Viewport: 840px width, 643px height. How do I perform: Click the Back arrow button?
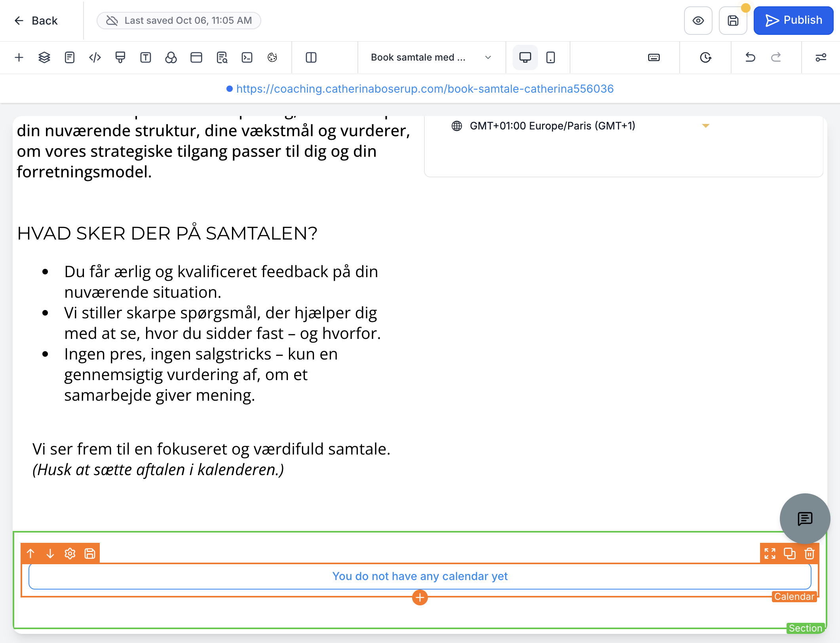36,21
